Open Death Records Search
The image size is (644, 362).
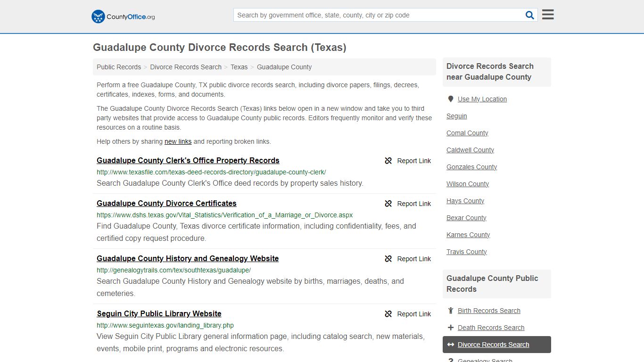coord(491,328)
